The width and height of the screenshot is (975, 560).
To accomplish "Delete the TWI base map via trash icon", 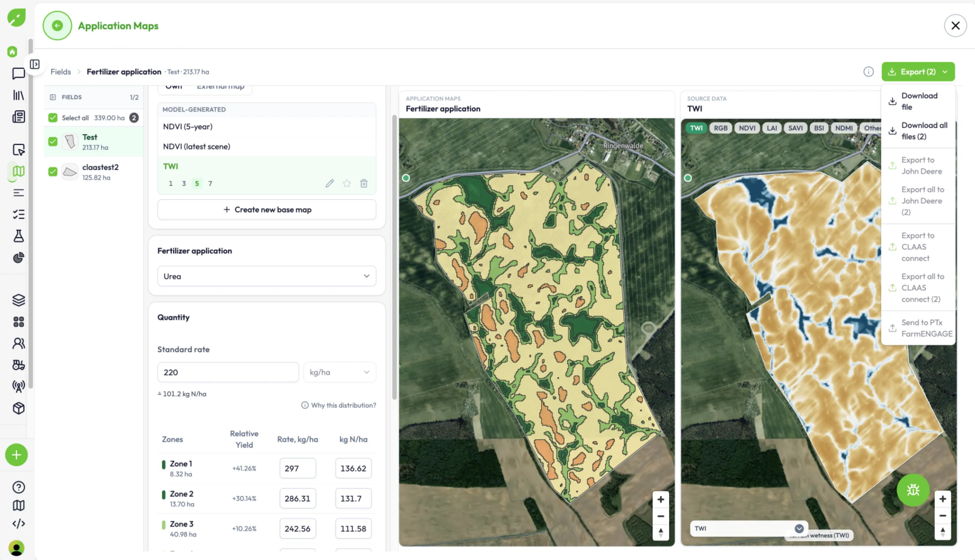I will pyautogui.click(x=364, y=183).
